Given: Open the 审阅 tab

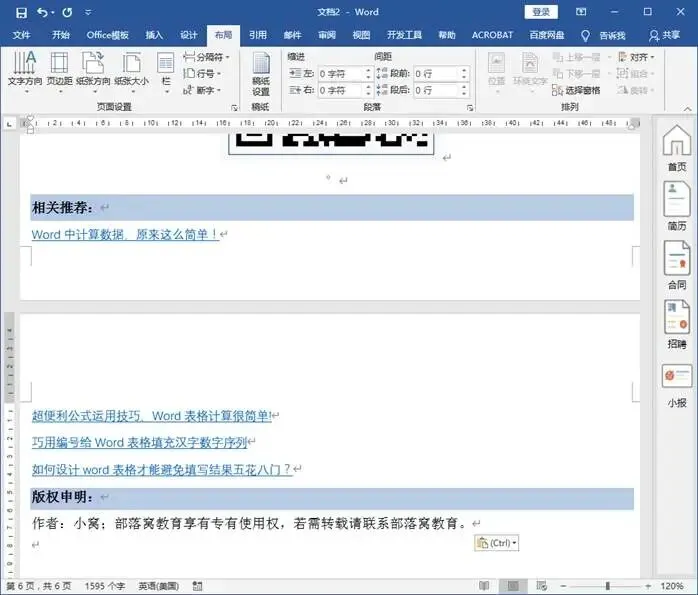Looking at the screenshot, I should click(327, 35).
